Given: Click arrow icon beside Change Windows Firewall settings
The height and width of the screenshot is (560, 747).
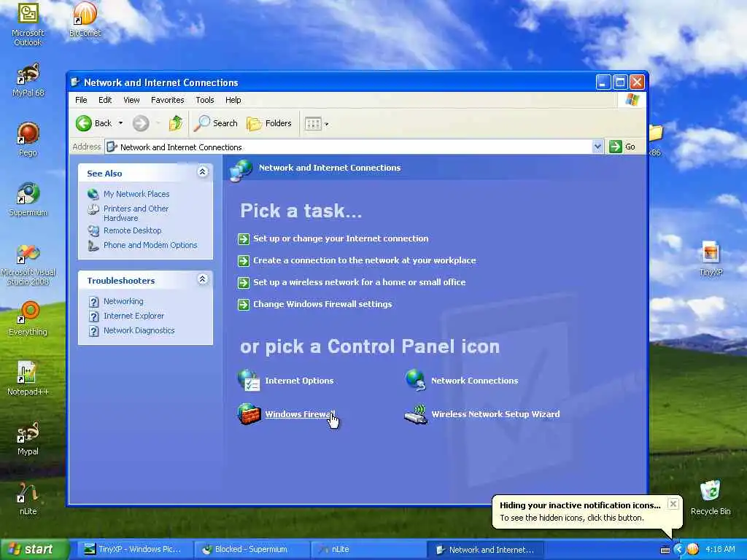Looking at the screenshot, I should click(244, 304).
